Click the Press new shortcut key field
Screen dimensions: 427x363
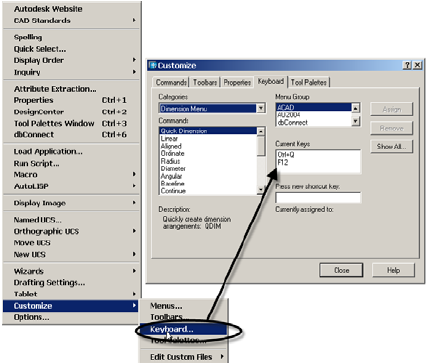click(x=318, y=198)
